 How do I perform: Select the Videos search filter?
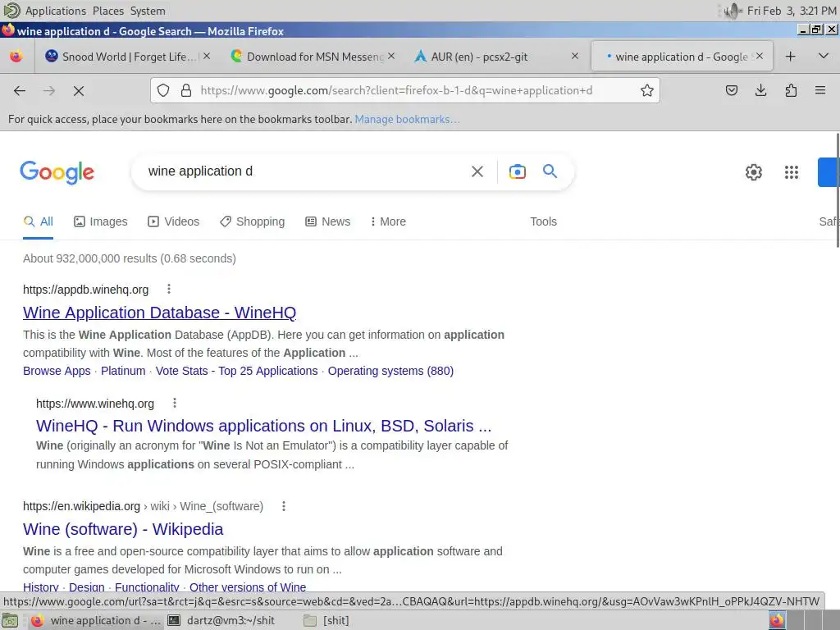[x=174, y=221]
